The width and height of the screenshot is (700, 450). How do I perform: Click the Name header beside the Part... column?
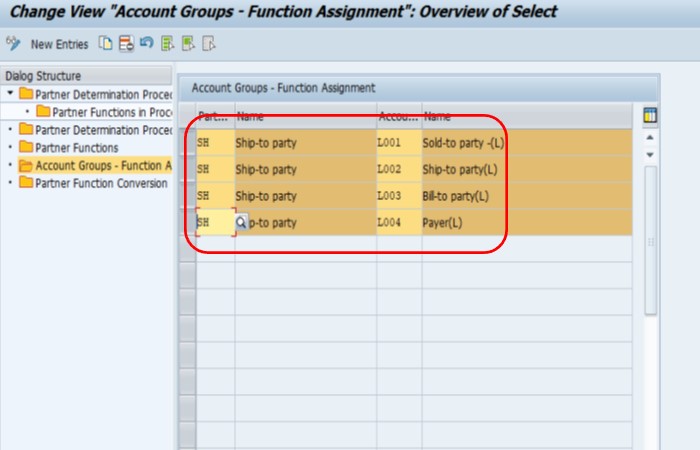(305, 117)
